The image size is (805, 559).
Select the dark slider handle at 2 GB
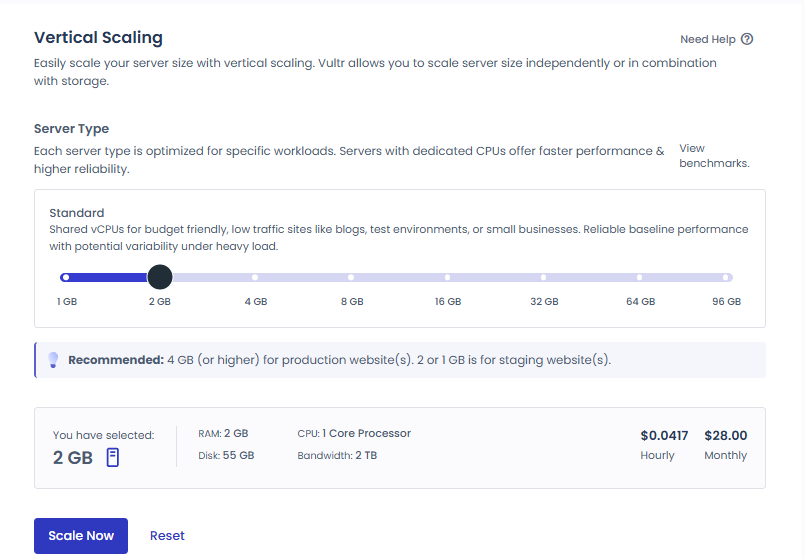pos(160,277)
